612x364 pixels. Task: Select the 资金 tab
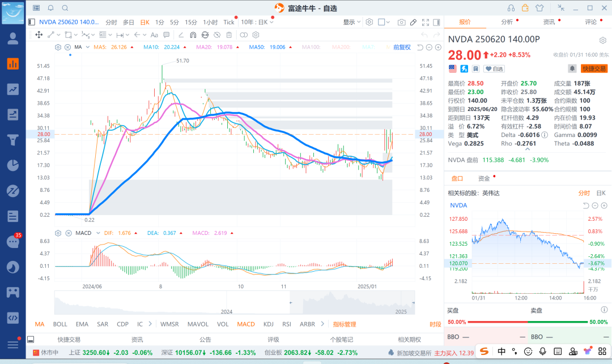point(484,178)
